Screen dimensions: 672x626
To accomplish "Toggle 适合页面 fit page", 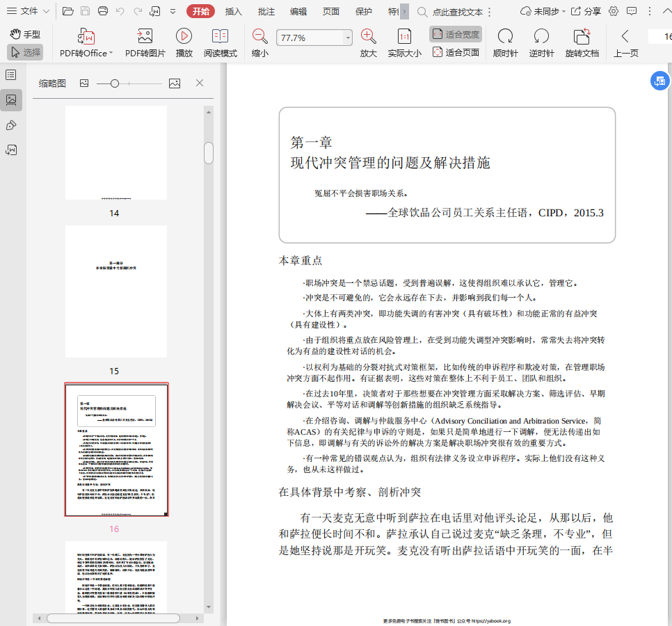I will click(456, 52).
